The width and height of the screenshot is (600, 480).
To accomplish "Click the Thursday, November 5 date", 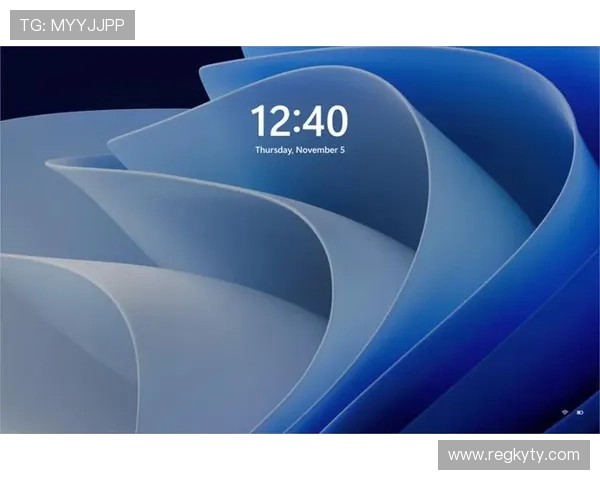I will point(299,150).
